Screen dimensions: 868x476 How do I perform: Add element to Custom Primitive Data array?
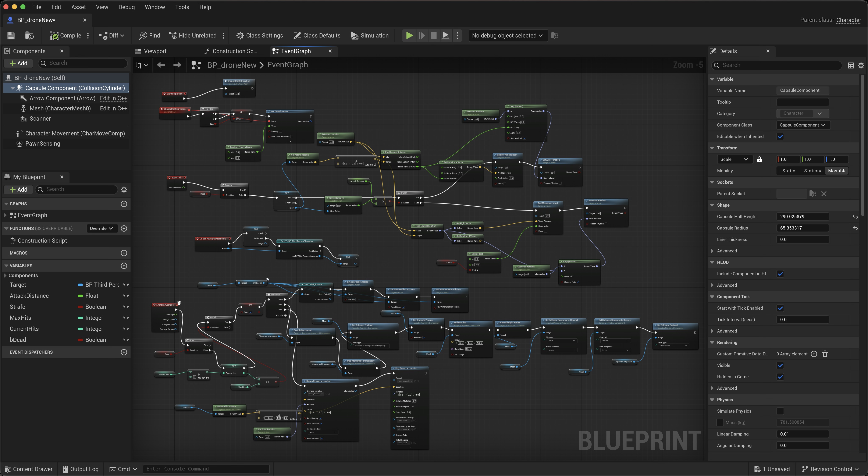coord(814,354)
